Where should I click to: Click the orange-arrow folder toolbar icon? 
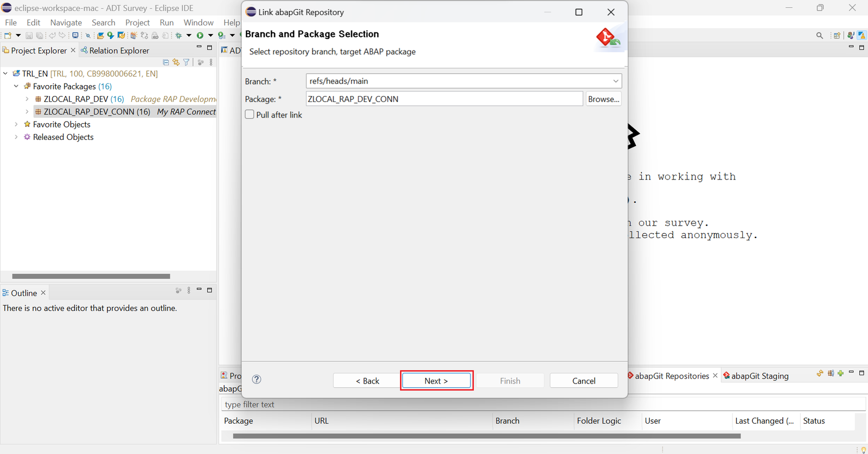(x=122, y=35)
